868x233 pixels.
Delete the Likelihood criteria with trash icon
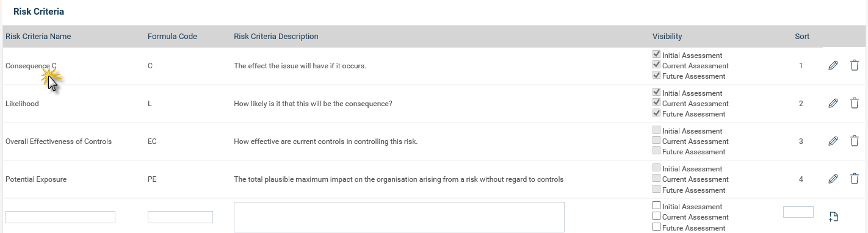(855, 103)
